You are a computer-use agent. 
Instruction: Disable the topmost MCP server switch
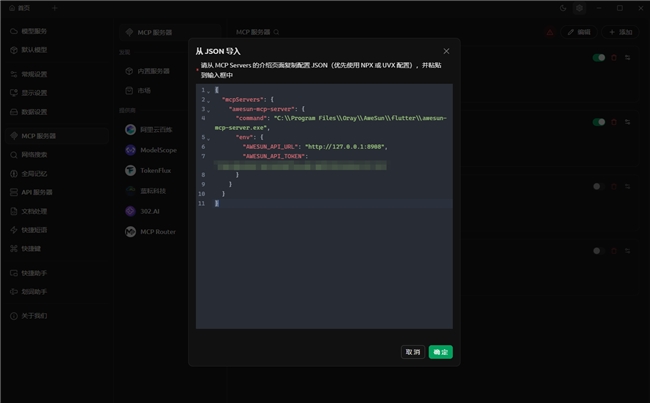[598, 58]
